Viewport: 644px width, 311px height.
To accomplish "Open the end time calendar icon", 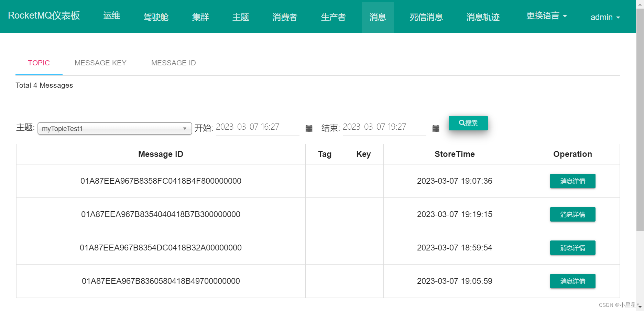I will (436, 129).
